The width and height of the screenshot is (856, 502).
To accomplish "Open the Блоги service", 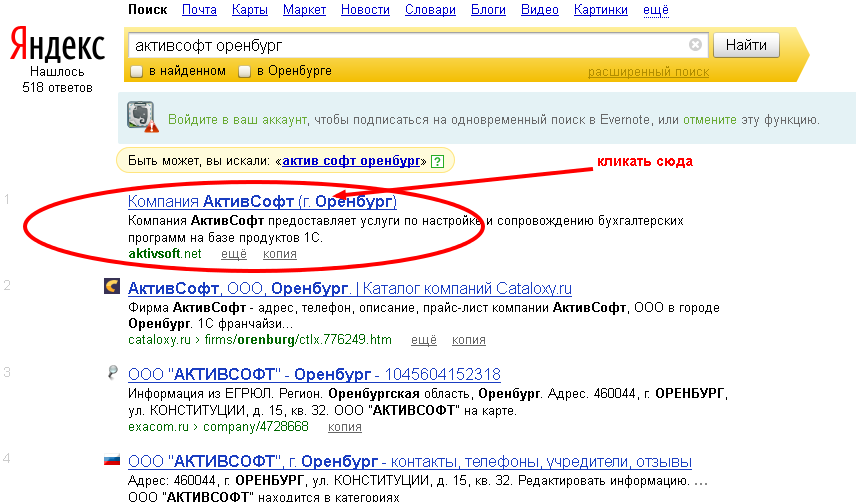I will (x=488, y=10).
